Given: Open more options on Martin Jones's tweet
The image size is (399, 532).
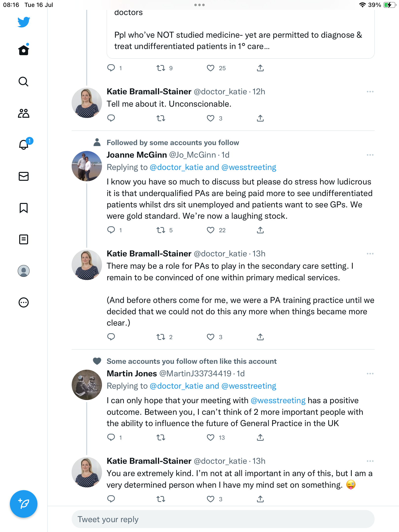Looking at the screenshot, I should pyautogui.click(x=370, y=374).
